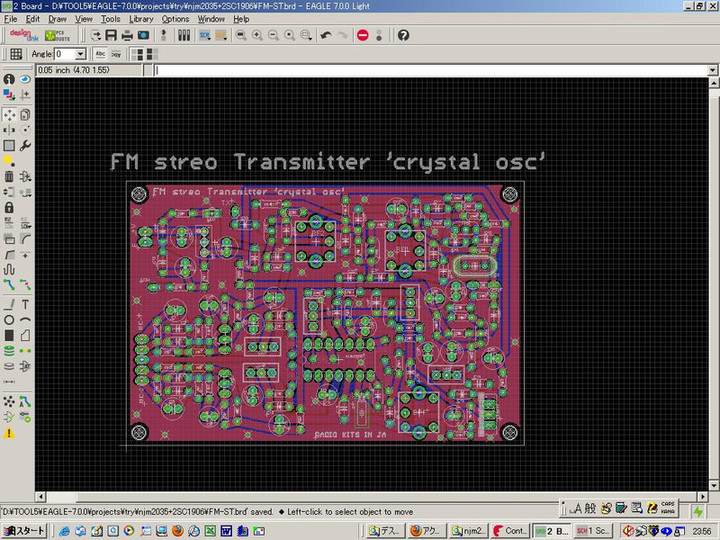720x540 pixels.
Task: Toggle the Show/Hide eye tool
Action: point(25,79)
